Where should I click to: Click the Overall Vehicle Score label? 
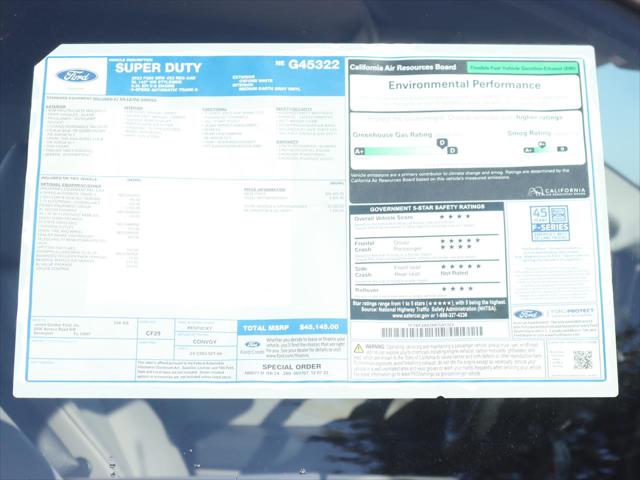[x=383, y=218]
